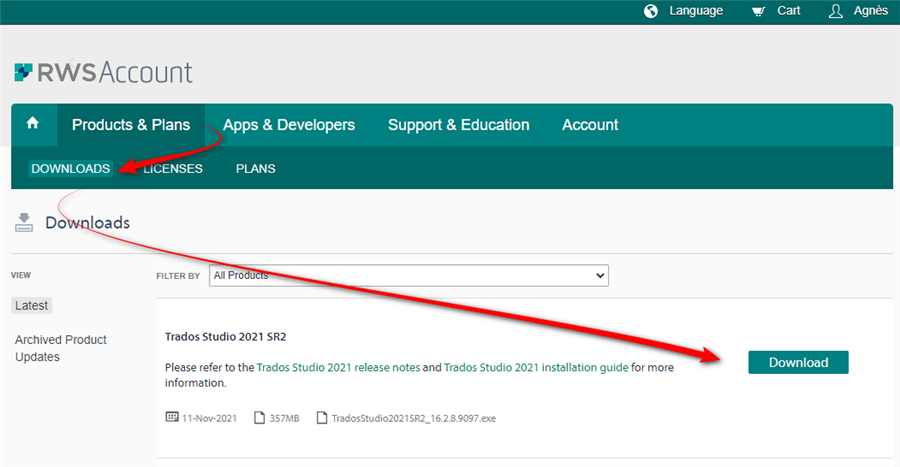This screenshot has height=467, width=900.
Task: Switch to the PLANS sub-tab
Action: click(x=255, y=169)
